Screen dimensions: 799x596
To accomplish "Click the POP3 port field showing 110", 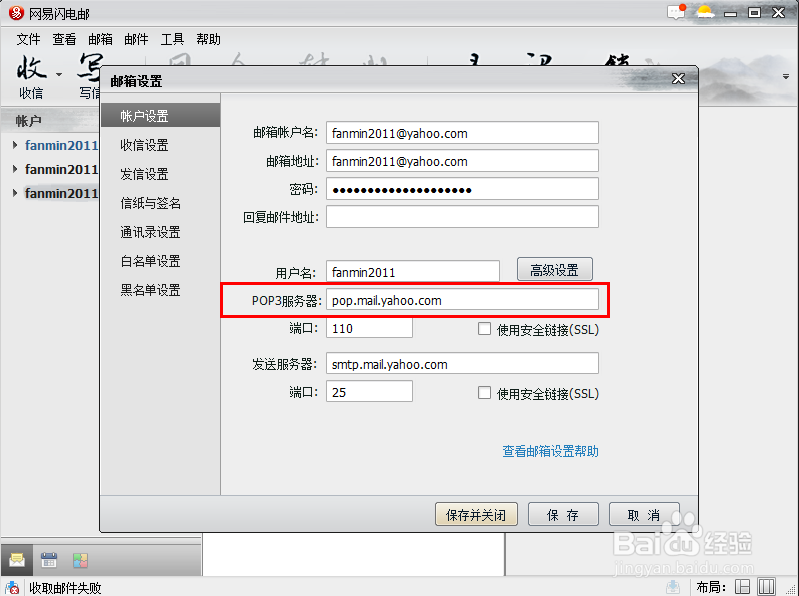I will tap(369, 328).
